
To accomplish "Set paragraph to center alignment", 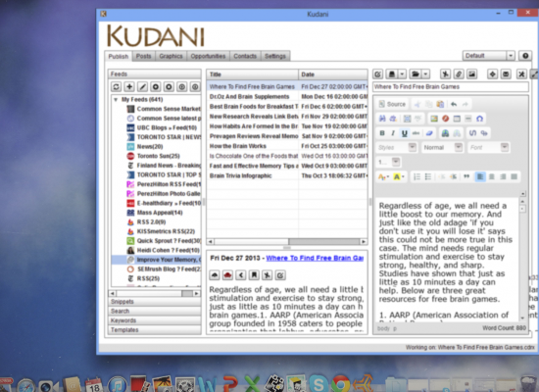I will tap(492, 176).
